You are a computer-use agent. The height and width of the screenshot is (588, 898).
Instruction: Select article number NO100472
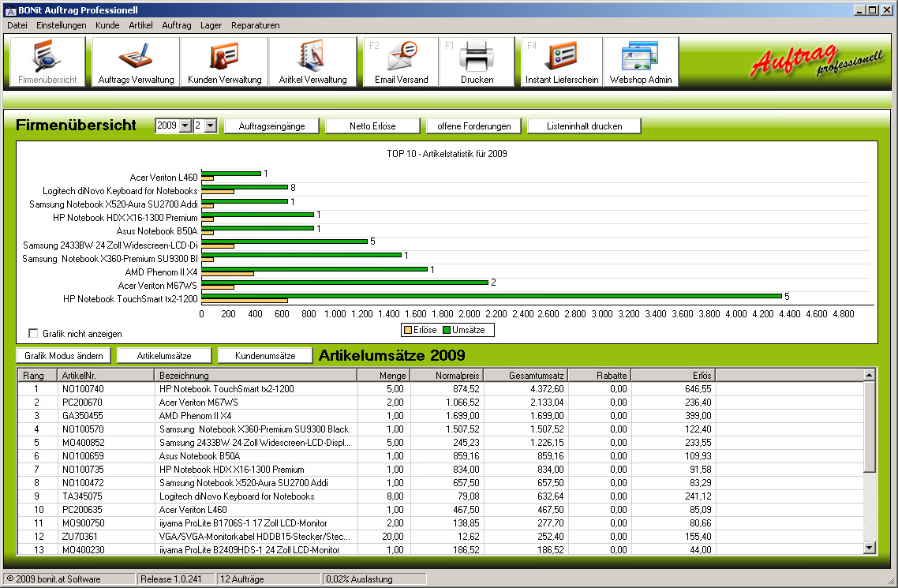coord(83,483)
